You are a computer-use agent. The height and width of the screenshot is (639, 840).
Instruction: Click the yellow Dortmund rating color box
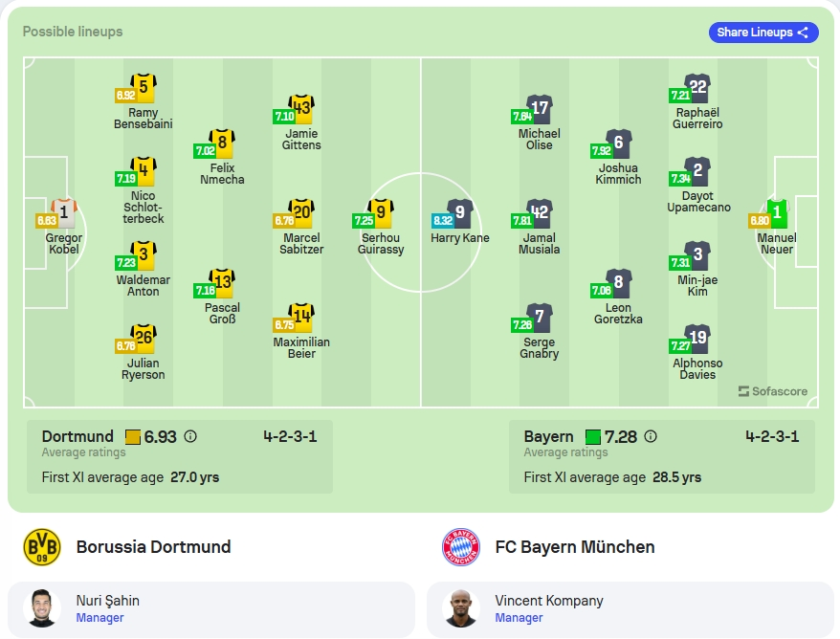pos(132,437)
